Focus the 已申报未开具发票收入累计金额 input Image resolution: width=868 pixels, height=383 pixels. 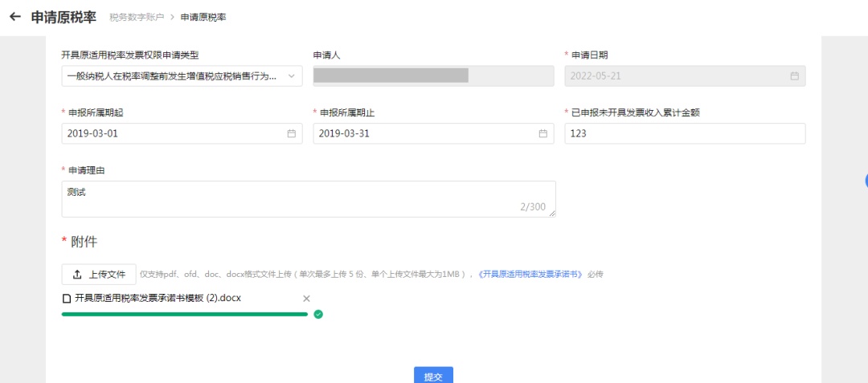point(685,133)
